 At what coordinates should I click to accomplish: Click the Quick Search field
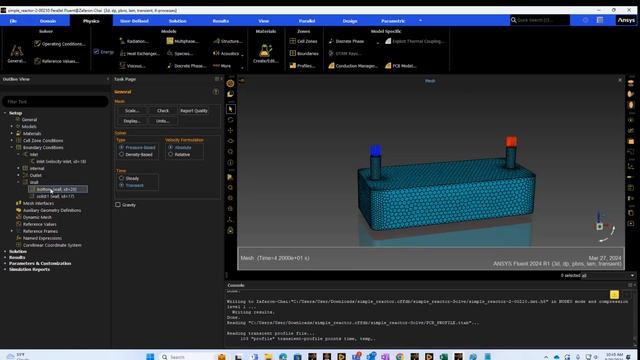point(540,20)
